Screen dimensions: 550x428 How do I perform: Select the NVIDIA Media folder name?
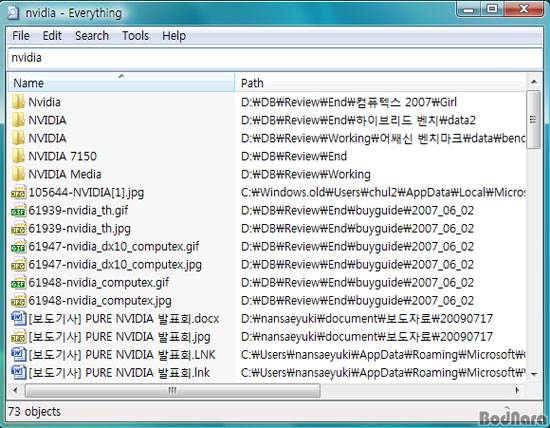[65, 174]
